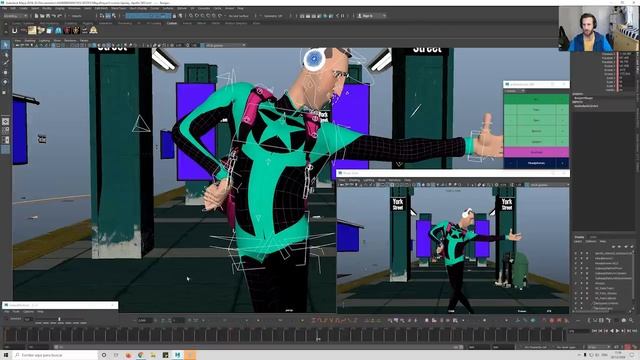
Task: Activate the Rotate tool in the toolbox
Action: coord(5,82)
